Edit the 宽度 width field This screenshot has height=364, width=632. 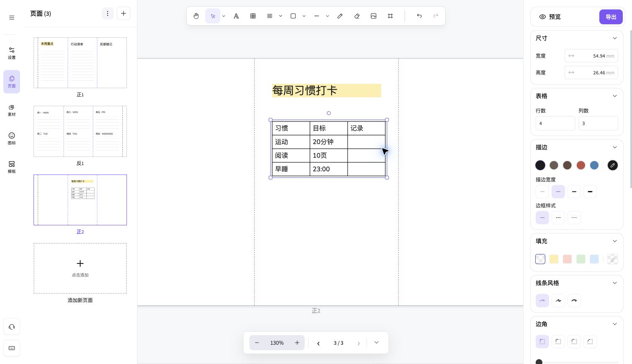pyautogui.click(x=591, y=56)
